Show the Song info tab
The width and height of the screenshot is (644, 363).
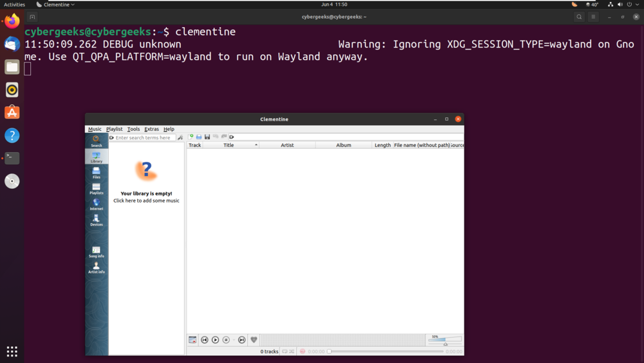(x=97, y=252)
